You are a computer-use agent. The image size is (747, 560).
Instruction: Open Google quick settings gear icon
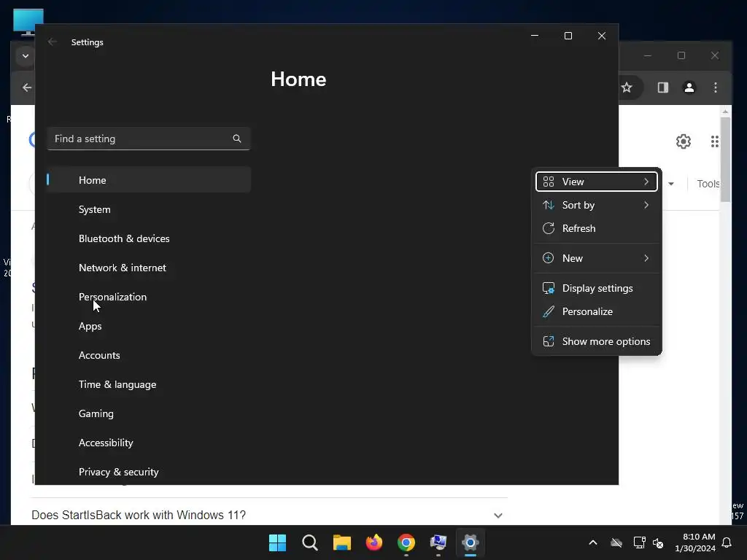point(684,141)
